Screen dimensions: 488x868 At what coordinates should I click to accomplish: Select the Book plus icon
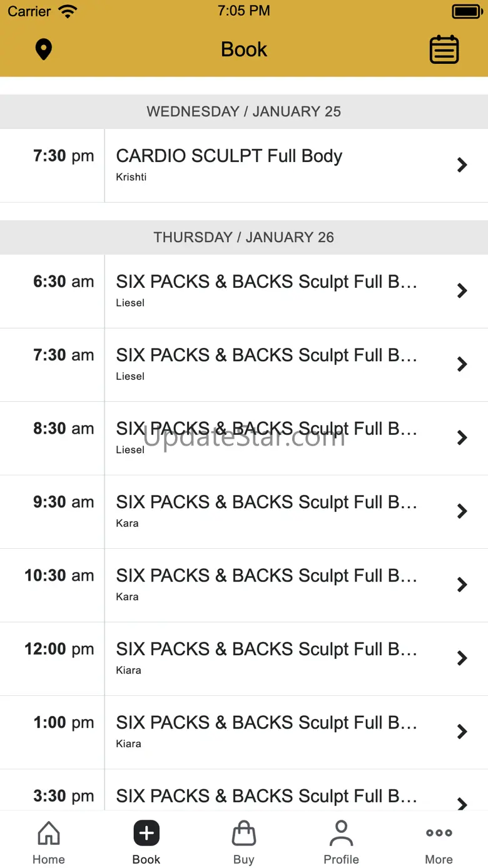point(146,833)
